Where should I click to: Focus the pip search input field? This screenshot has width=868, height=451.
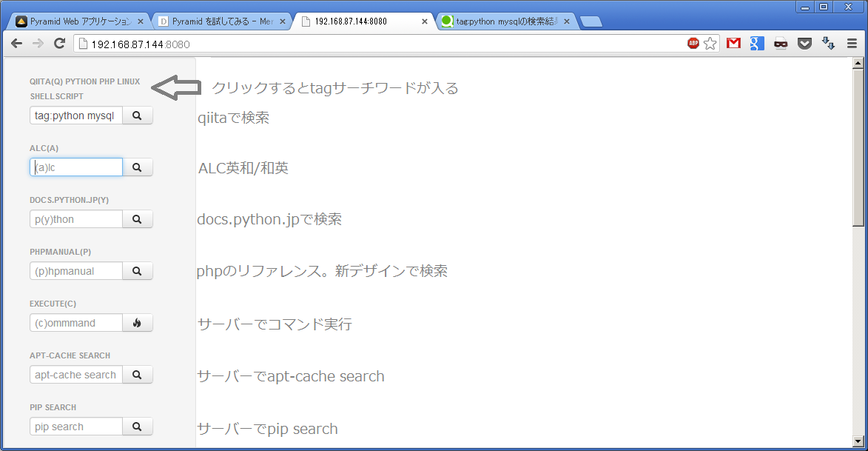(75, 427)
